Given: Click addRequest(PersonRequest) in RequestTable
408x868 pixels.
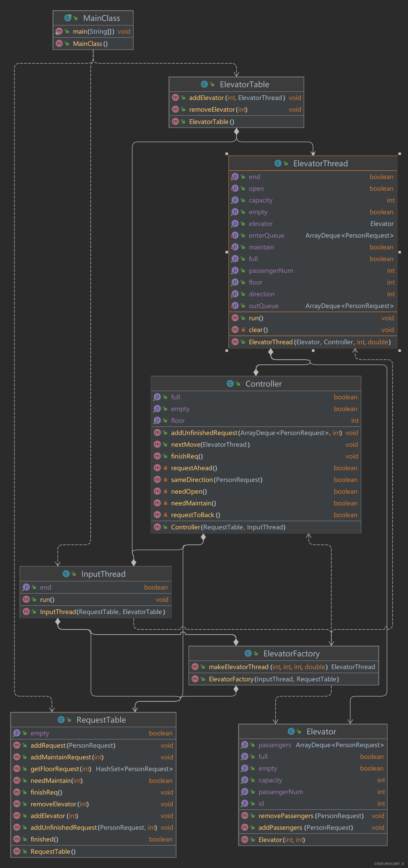Looking at the screenshot, I should coord(93,745).
